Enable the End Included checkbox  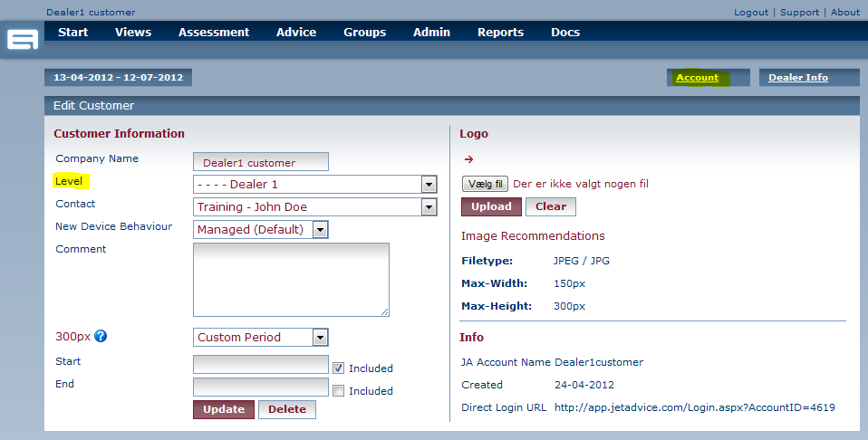coord(338,391)
